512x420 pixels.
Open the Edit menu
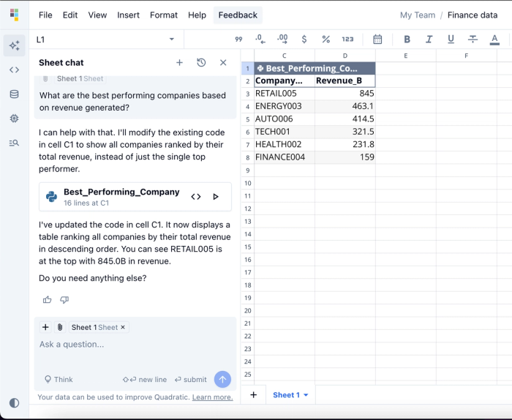click(70, 15)
